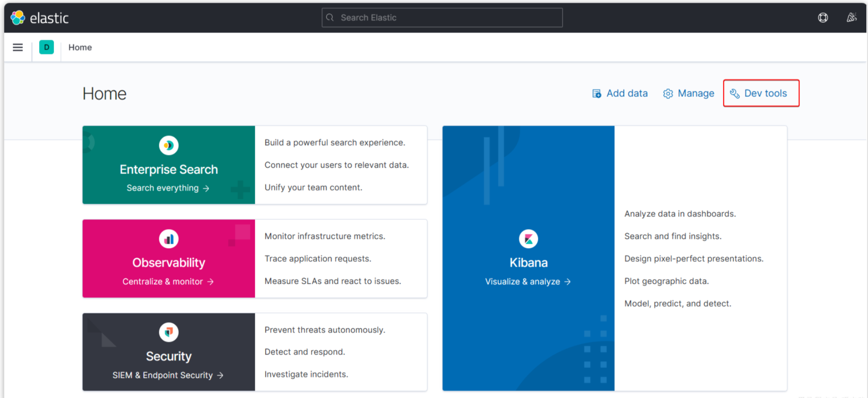The width and height of the screenshot is (868, 398).
Task: Open the newsfeed celebration icon
Action: tap(851, 17)
